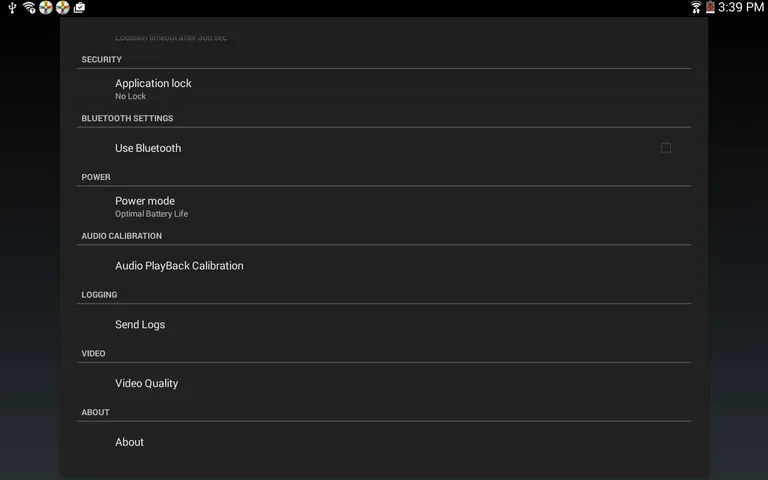Tap Send Logs
Screen dimensions: 768x480
pos(140,325)
